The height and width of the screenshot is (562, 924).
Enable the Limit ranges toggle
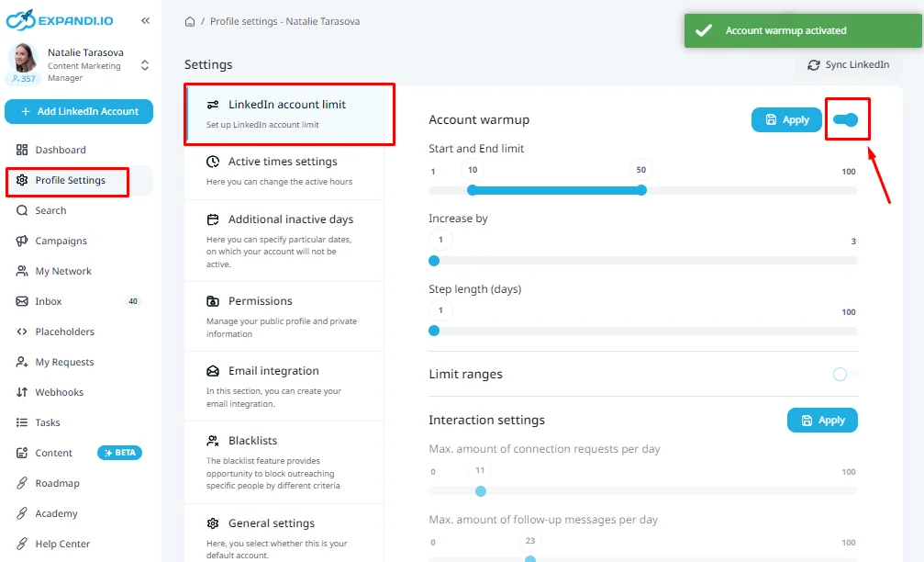click(x=845, y=374)
